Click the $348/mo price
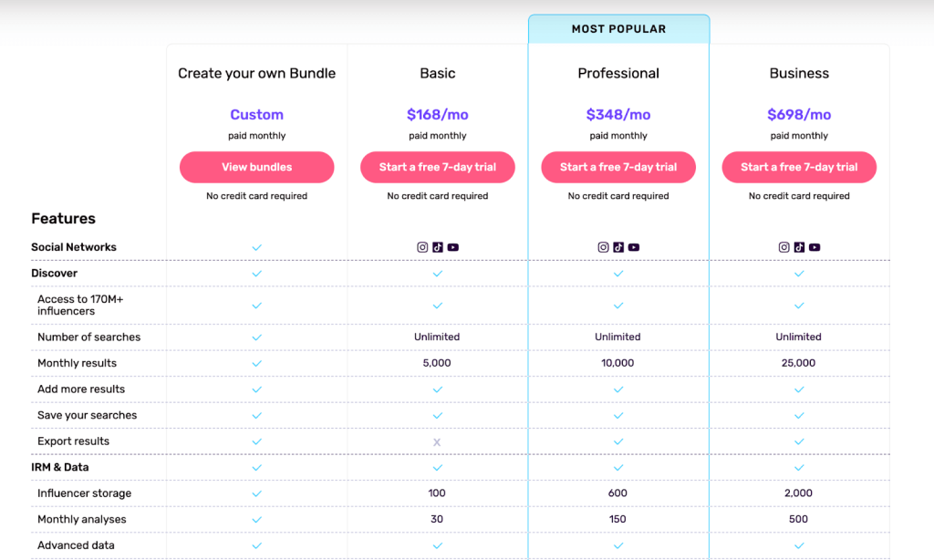The width and height of the screenshot is (934, 560). pyautogui.click(x=618, y=114)
